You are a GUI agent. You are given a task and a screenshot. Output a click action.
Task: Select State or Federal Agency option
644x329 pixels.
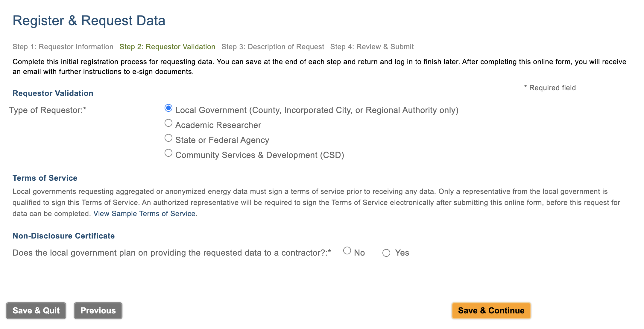pos(168,138)
